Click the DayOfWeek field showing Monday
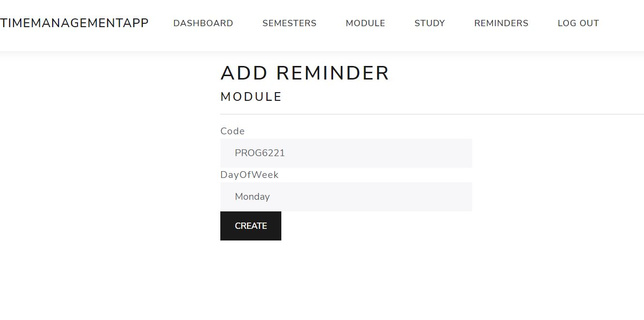644x320 pixels. pyautogui.click(x=346, y=196)
